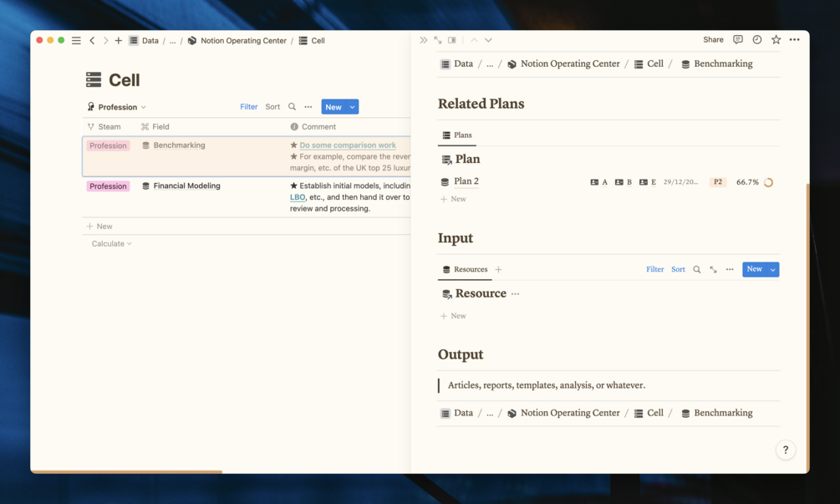Open help with question mark button
The height and width of the screenshot is (504, 840).
tap(786, 450)
